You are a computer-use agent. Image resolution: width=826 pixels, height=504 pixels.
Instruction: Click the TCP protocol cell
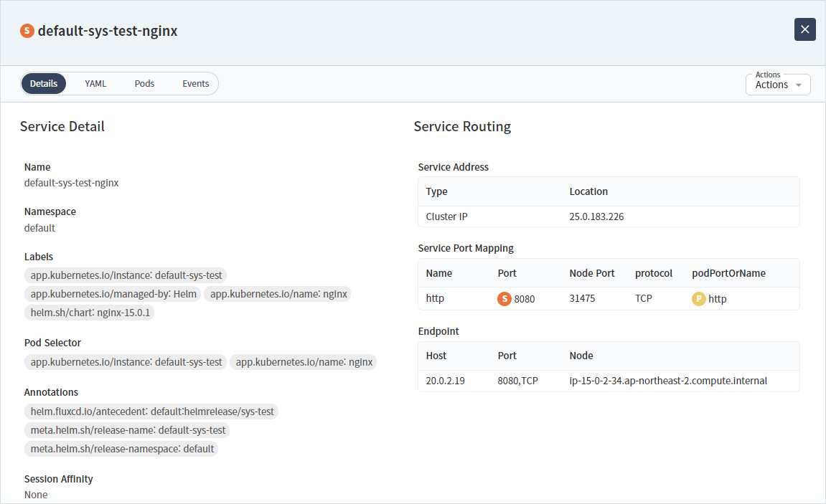click(643, 298)
